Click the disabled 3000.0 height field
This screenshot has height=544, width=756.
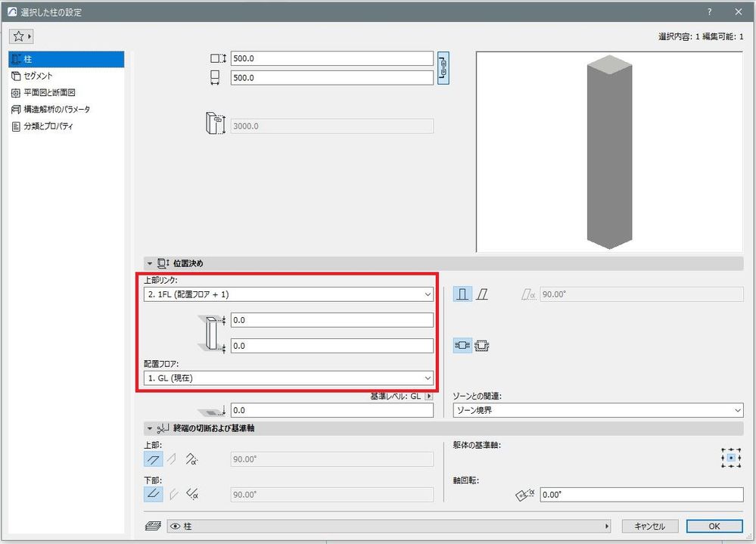[331, 126]
